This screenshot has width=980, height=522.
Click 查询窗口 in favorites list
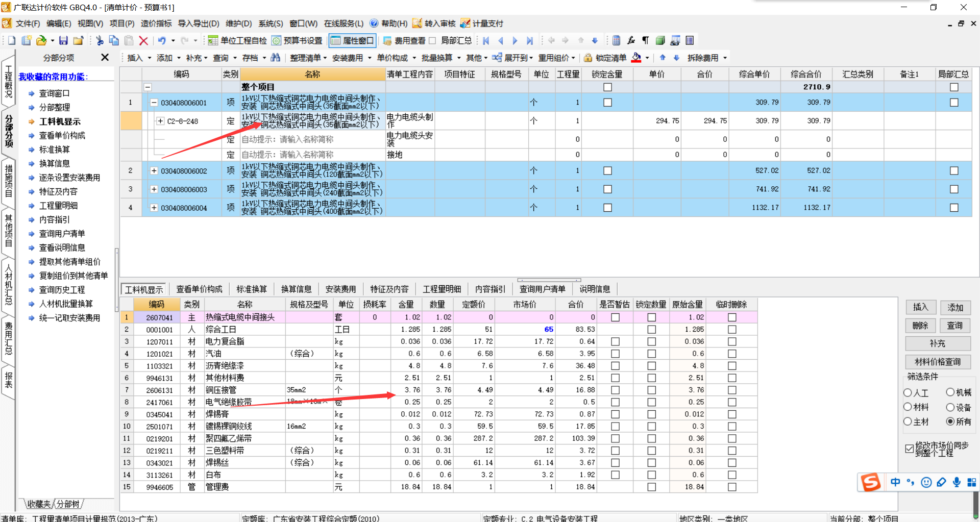pos(55,93)
